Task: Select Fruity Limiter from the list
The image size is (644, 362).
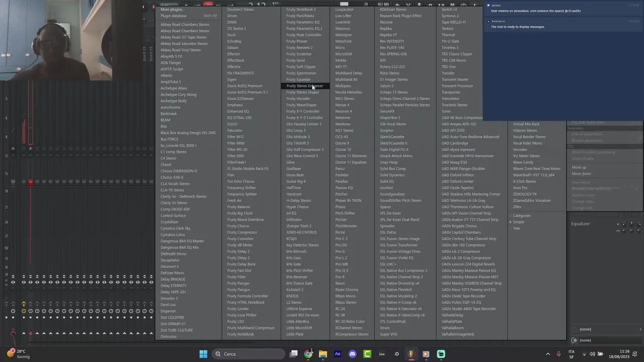Action: click(x=238, y=309)
